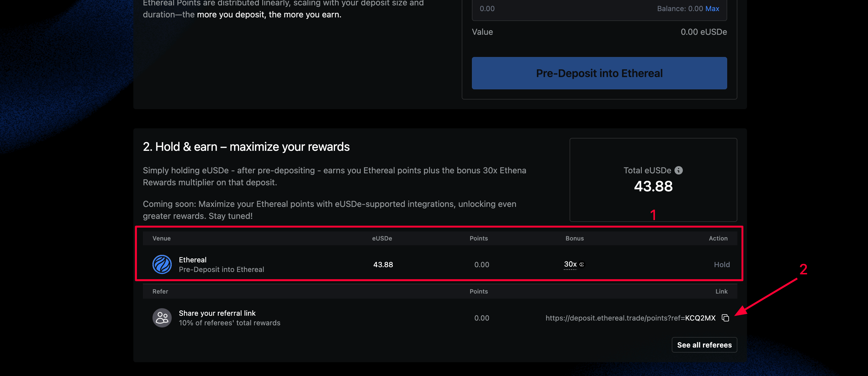Click the Link column header

point(721,291)
